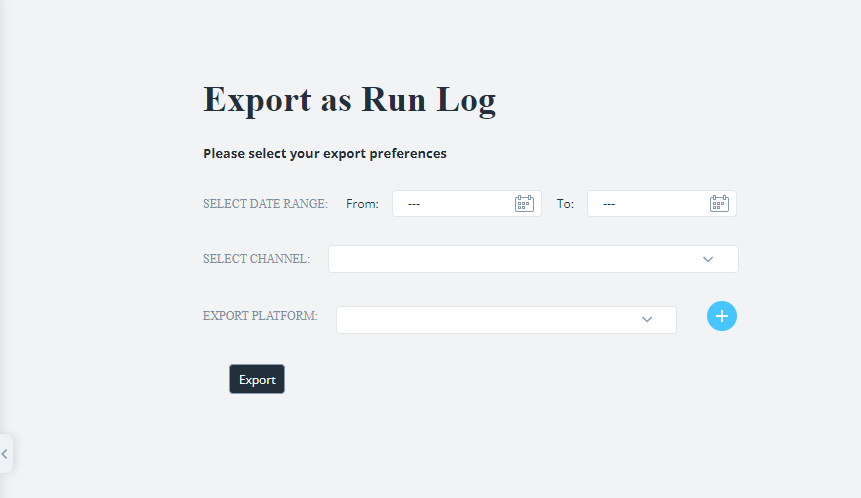
Task: Click the 'Export as Run Log' heading
Action: (x=349, y=100)
